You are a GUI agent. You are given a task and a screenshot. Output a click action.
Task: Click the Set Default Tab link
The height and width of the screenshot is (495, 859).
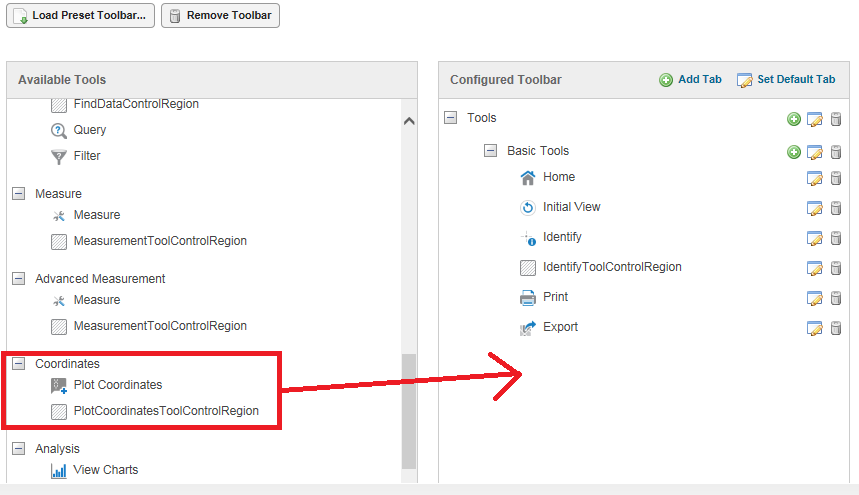786,79
